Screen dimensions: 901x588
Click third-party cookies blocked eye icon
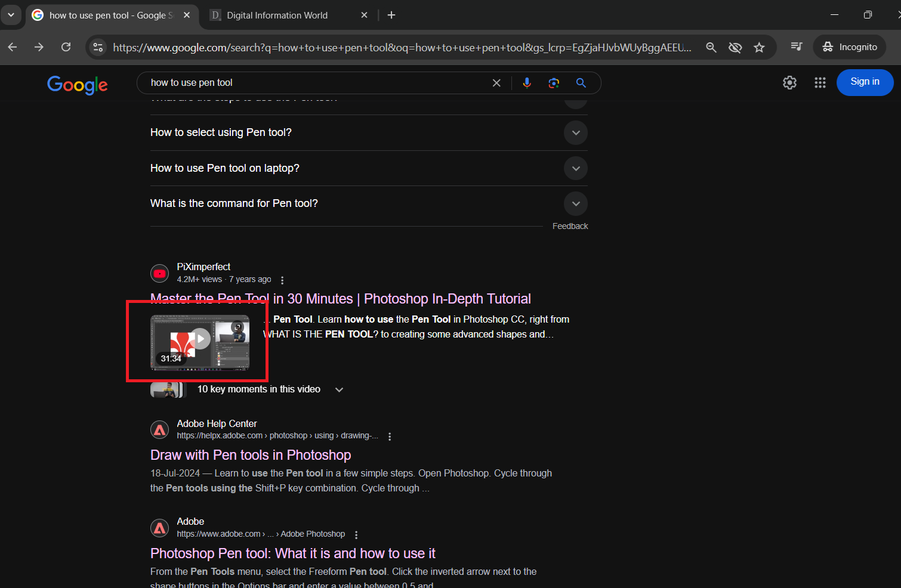(735, 47)
